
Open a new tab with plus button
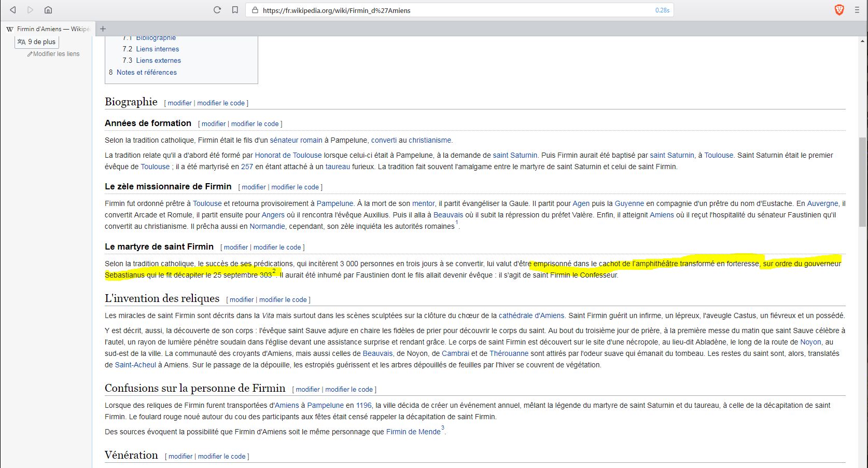click(x=103, y=29)
